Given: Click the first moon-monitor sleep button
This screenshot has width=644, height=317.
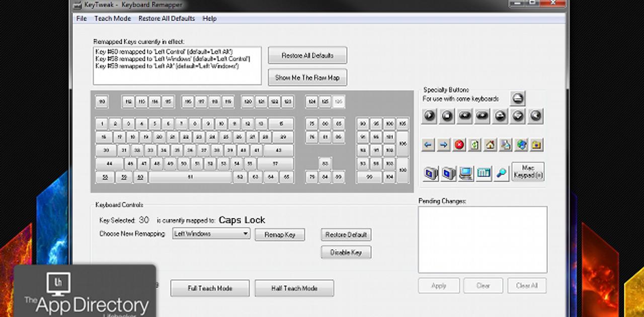Looking at the screenshot, I should pyautogui.click(x=431, y=174).
